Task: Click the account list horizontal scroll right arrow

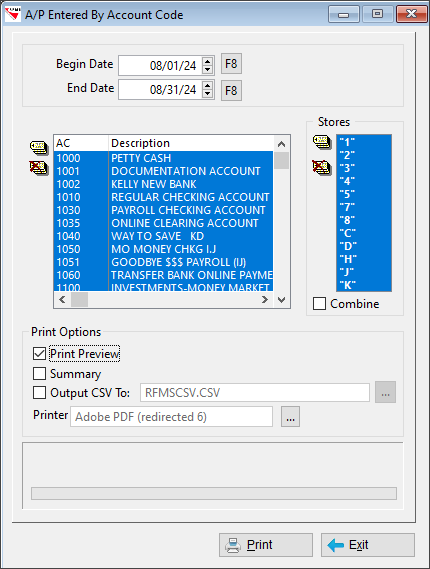Action: tap(265, 300)
